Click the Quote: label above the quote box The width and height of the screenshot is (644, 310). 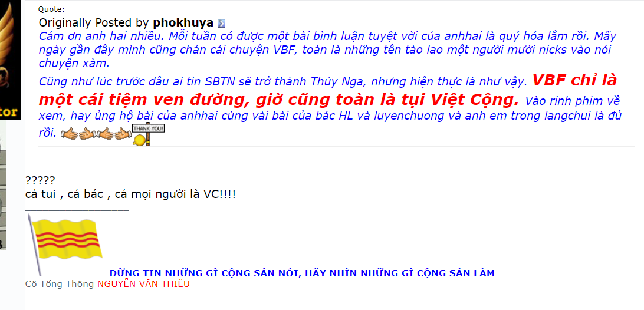51,9
